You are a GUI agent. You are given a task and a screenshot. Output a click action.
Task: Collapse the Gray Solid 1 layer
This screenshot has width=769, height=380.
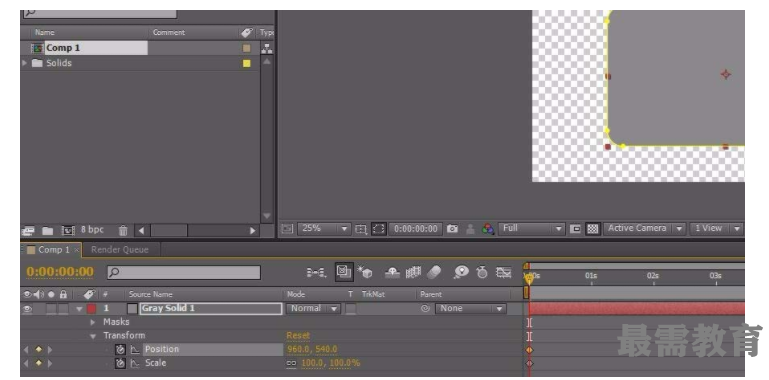click(79, 309)
